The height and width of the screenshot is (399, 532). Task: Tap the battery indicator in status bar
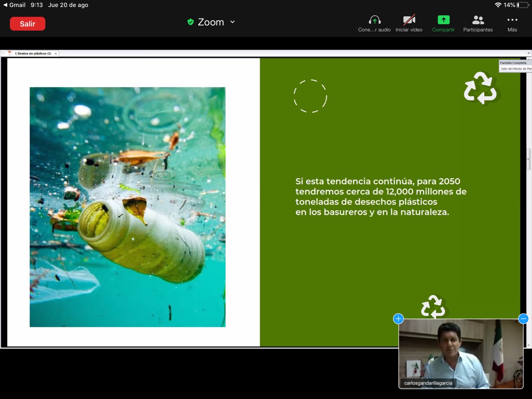point(523,5)
